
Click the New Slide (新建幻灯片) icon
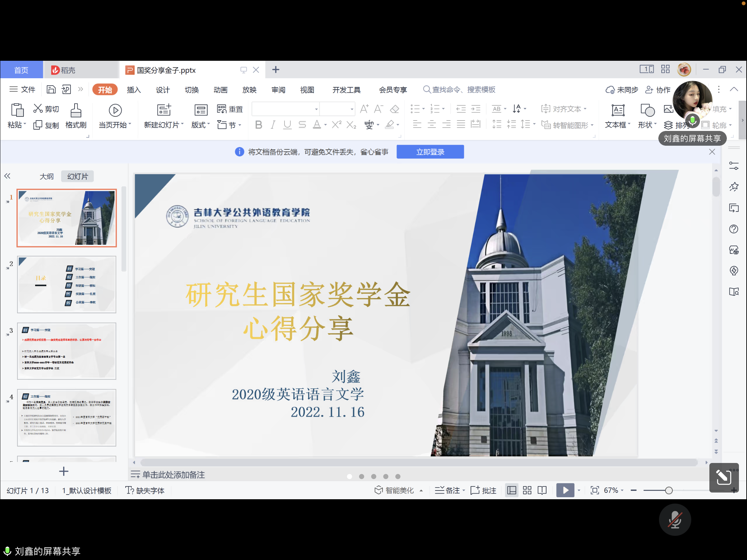point(164,110)
